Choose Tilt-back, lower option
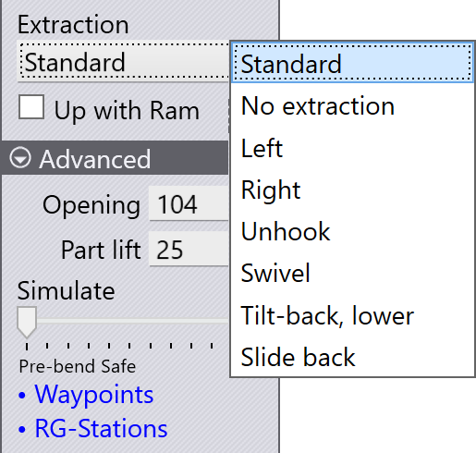This screenshot has height=453, width=476. click(x=352, y=315)
